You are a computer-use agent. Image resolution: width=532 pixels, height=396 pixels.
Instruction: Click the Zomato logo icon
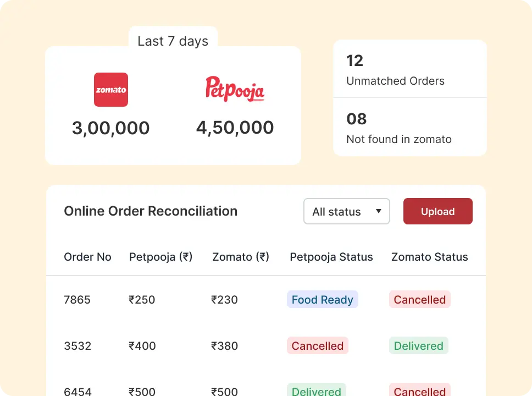coord(111,90)
